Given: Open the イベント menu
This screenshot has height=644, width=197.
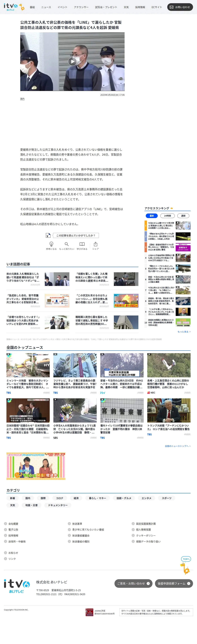Looking at the screenshot, I should tap(62, 7).
